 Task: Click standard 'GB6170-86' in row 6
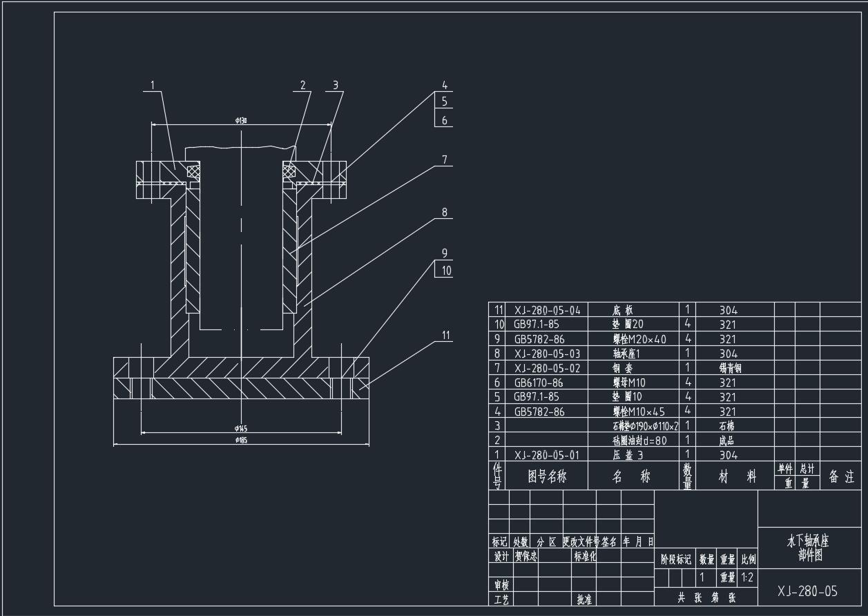pyautogui.click(x=538, y=383)
